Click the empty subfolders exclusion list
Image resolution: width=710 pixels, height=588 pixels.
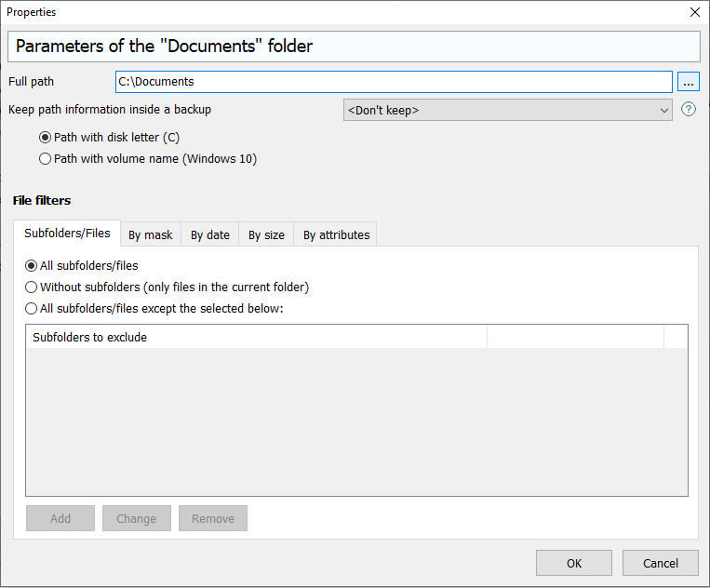[x=356, y=421]
